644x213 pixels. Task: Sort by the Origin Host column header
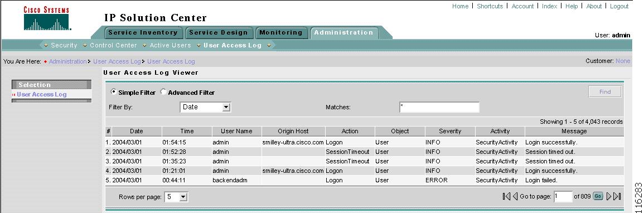pyautogui.click(x=293, y=132)
